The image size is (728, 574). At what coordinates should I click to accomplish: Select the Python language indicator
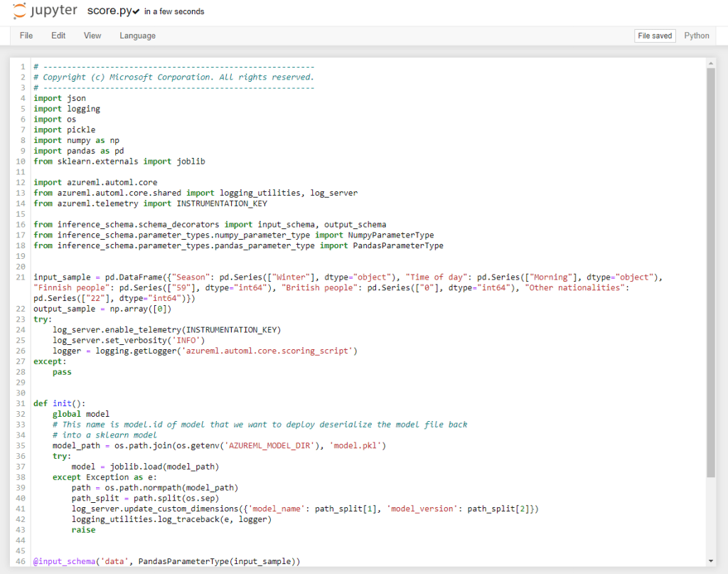tap(697, 35)
